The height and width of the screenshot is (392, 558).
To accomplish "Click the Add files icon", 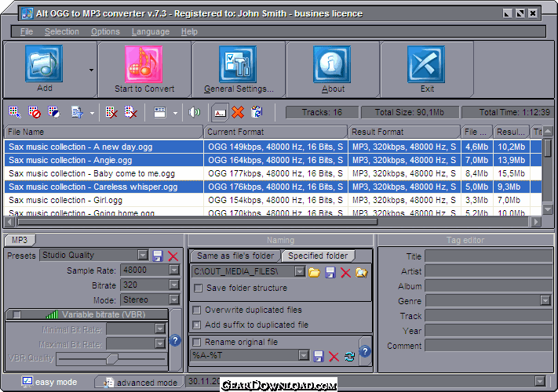I will coord(44,64).
